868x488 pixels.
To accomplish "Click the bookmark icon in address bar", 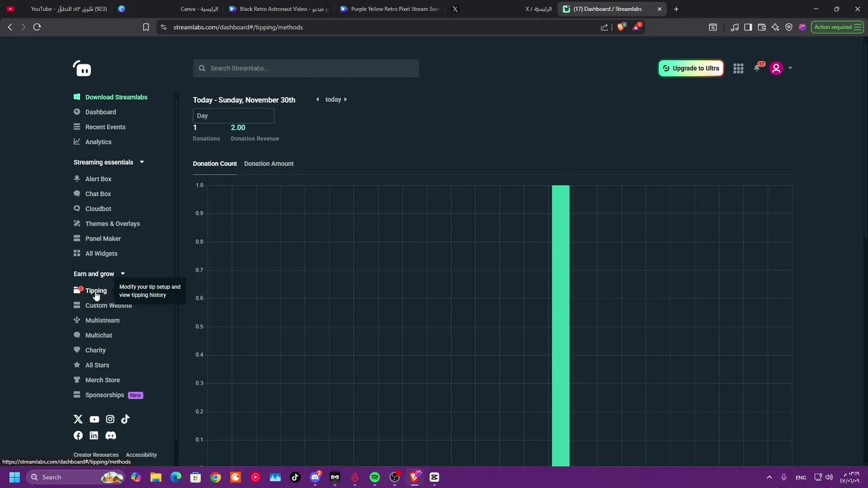I will [146, 27].
